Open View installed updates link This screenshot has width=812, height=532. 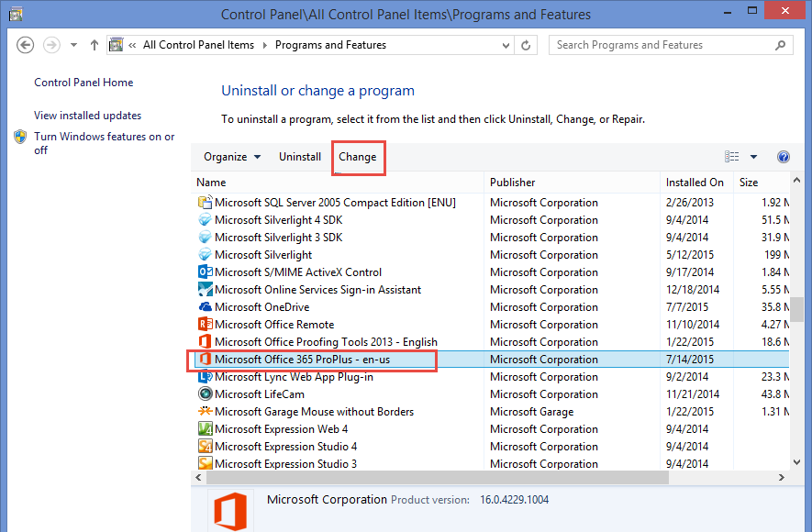[x=87, y=116]
